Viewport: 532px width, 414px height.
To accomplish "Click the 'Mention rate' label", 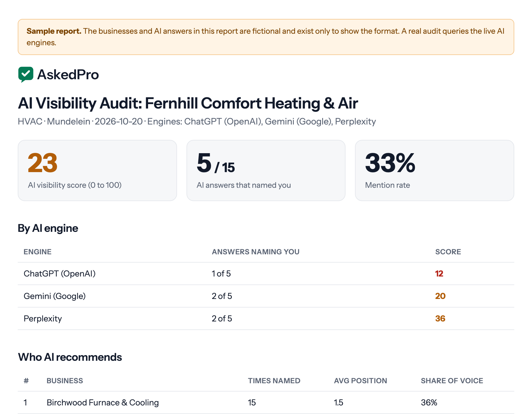I will pos(387,185).
